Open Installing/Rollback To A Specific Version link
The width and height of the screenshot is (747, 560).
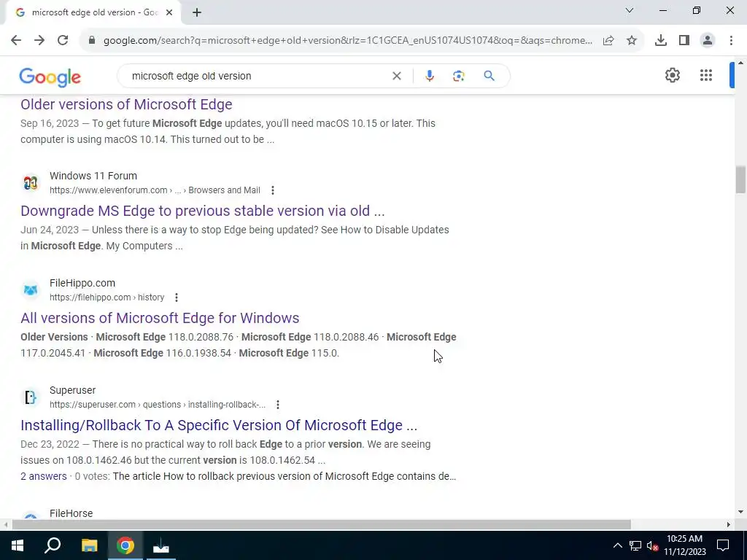tap(219, 425)
